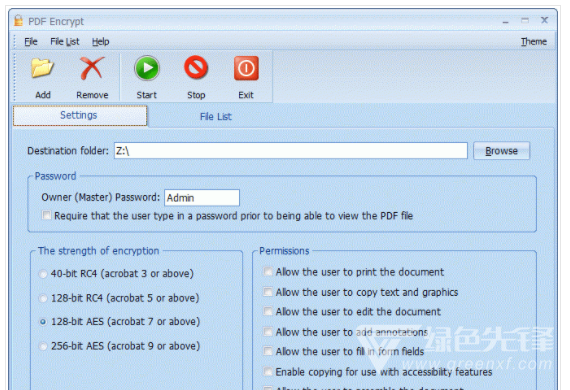Click the Destination folder path field
The width and height of the screenshot is (570, 390).
(x=290, y=150)
